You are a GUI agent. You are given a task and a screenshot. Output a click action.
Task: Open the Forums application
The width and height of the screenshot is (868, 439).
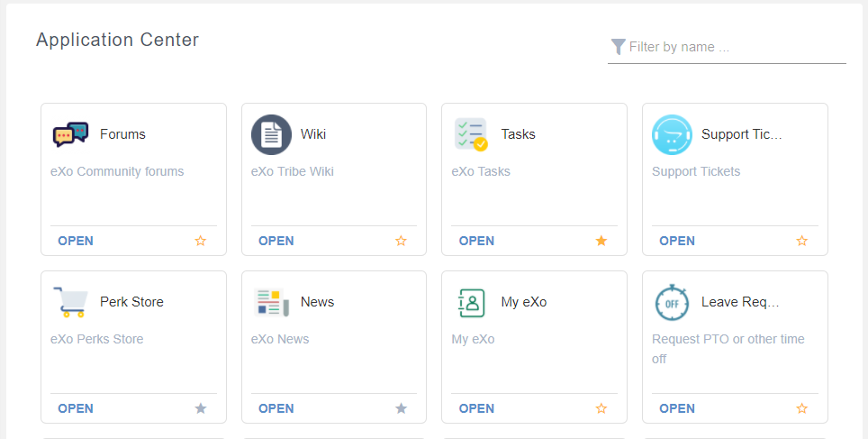76,241
